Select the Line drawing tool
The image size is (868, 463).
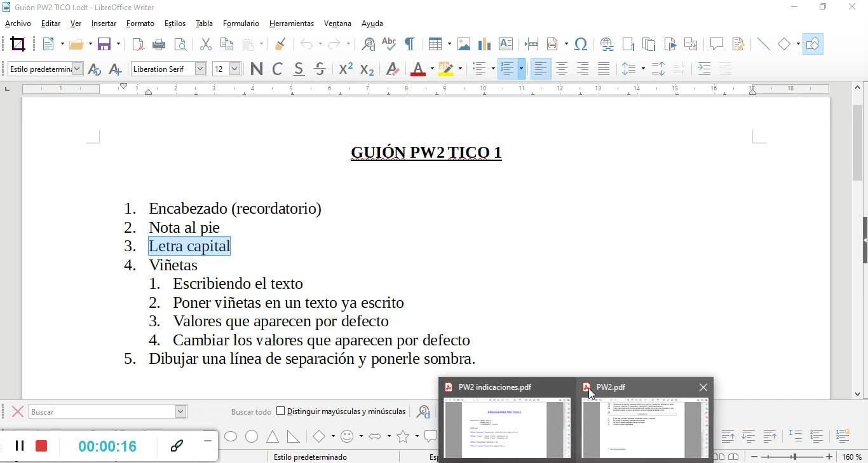[x=764, y=44]
